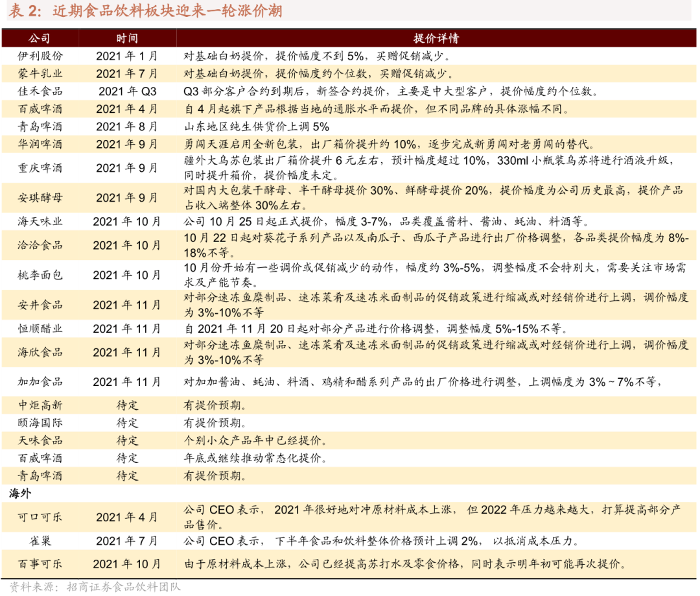Click company name 佳禾食品
The image size is (700, 596).
pos(40,91)
